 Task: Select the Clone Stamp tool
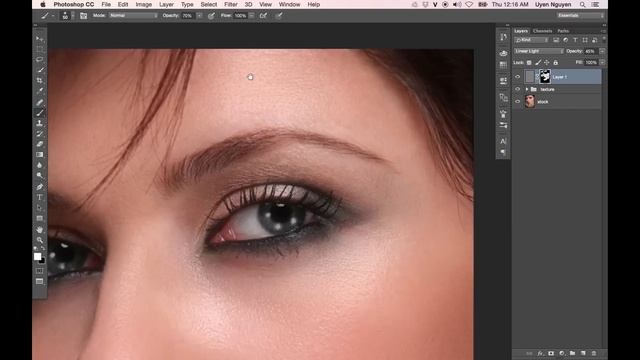point(40,123)
